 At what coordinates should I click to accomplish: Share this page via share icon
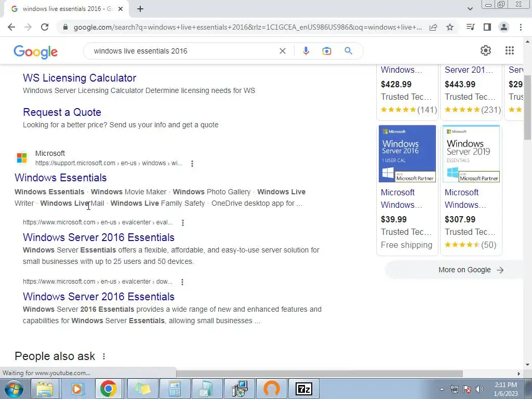point(433,27)
